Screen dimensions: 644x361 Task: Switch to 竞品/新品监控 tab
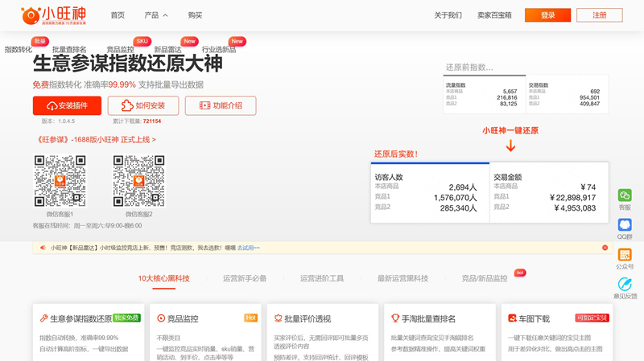(x=485, y=278)
